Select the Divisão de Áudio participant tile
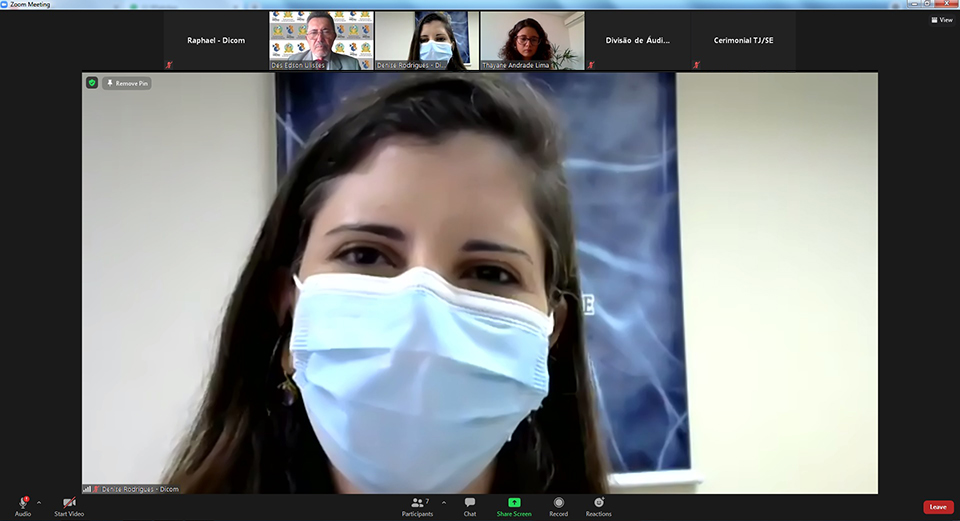960x521 pixels. pos(638,40)
